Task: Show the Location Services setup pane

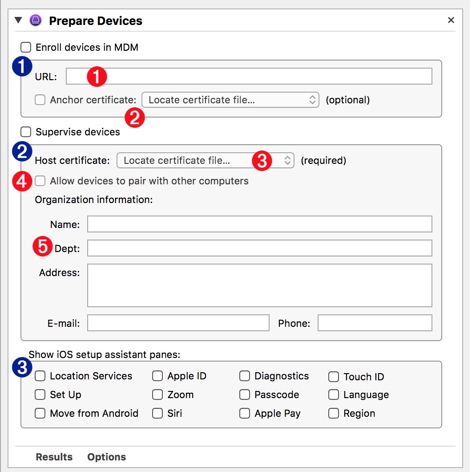Action: tap(40, 376)
